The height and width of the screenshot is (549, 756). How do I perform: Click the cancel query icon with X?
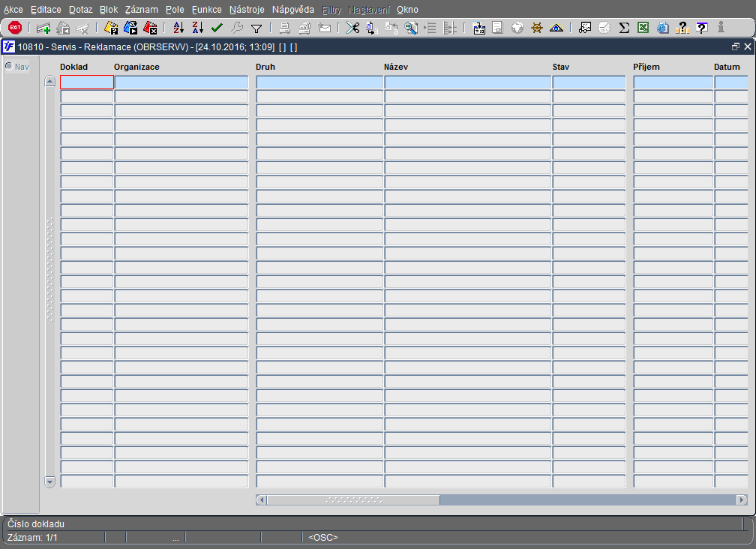point(150,28)
